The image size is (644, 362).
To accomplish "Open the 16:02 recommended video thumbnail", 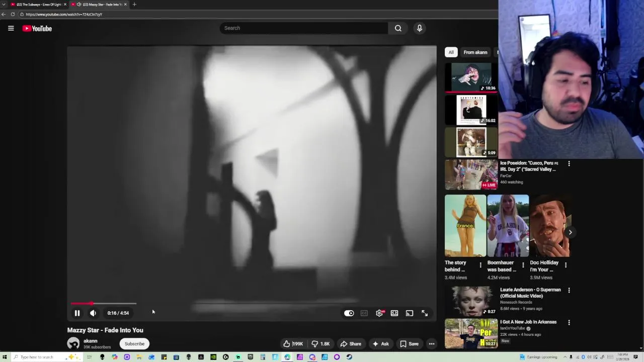I will [x=471, y=110].
